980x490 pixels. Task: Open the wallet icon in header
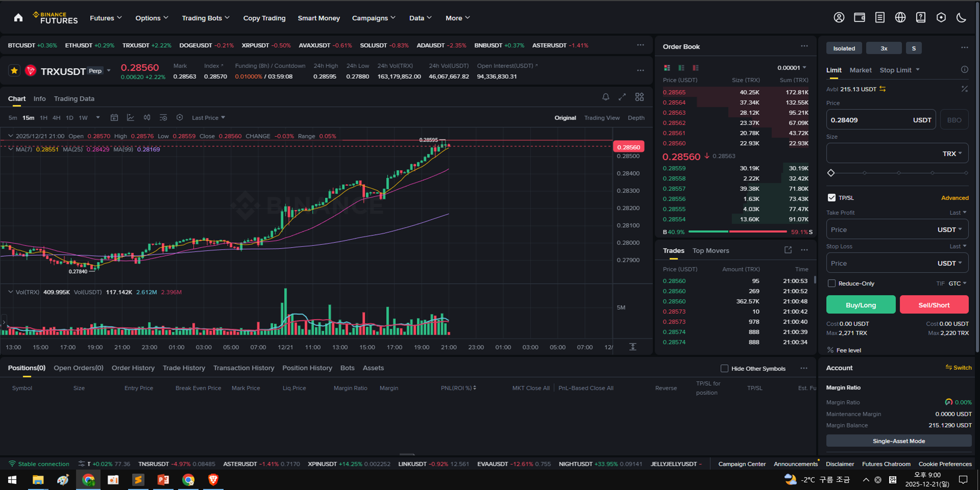(860, 18)
